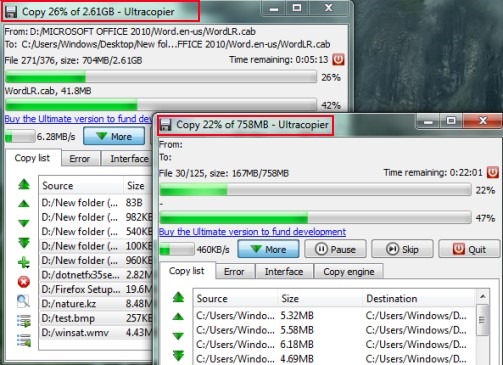Click the red shutdown icon beside Time remaining 0:05:13
The width and height of the screenshot is (503, 365).
pos(338,60)
